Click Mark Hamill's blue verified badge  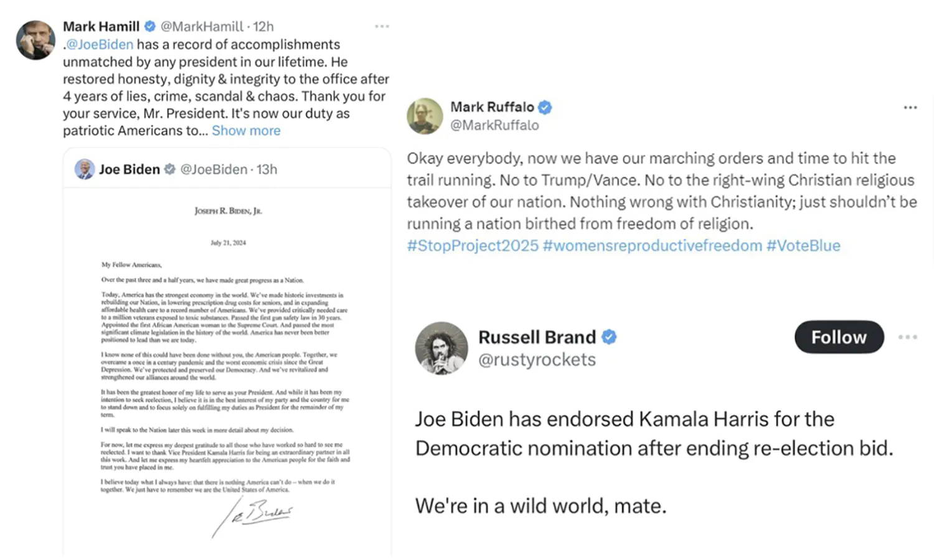pos(150,27)
